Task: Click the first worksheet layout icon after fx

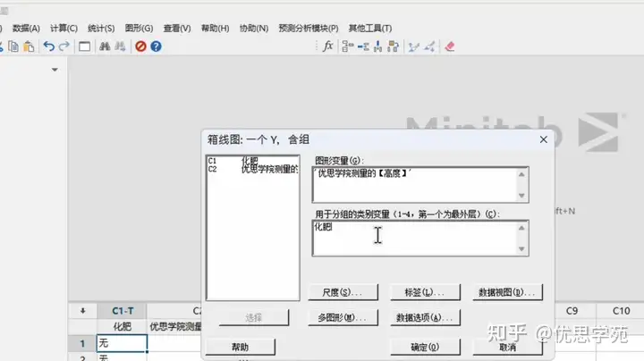Action: pyautogui.click(x=347, y=46)
